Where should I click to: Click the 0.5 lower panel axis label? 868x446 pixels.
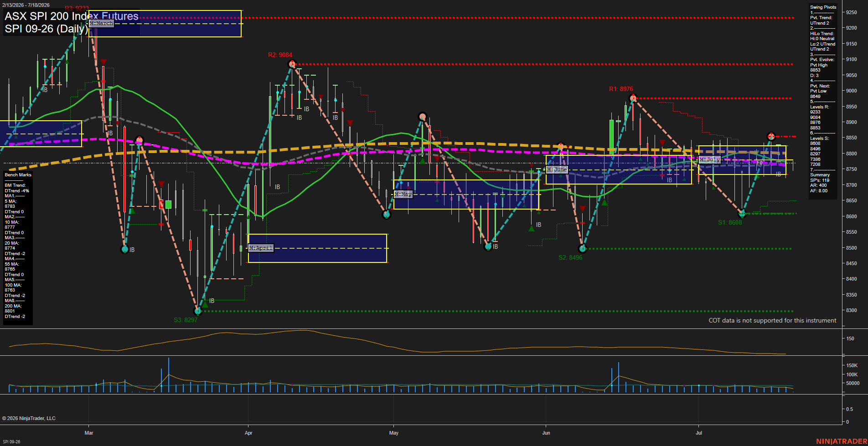tap(850, 409)
